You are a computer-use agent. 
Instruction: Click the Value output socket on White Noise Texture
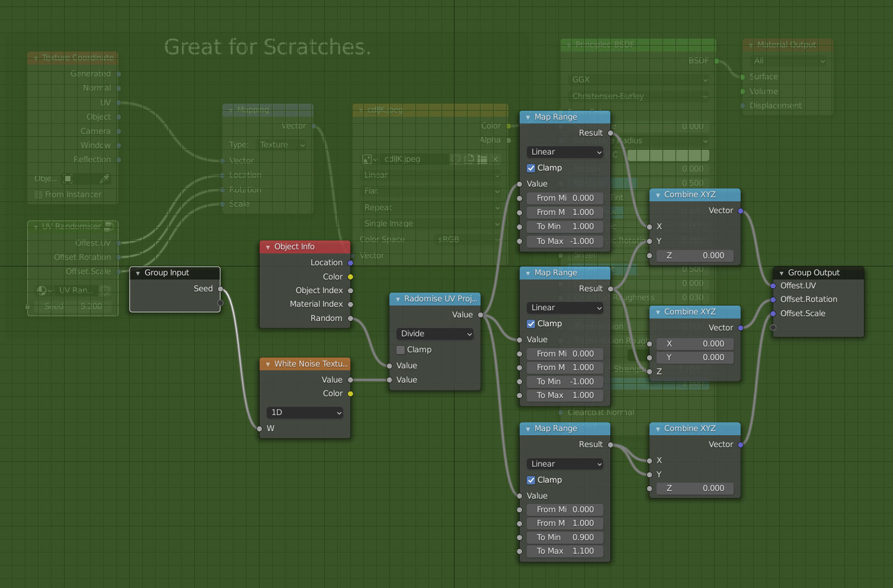pos(350,380)
